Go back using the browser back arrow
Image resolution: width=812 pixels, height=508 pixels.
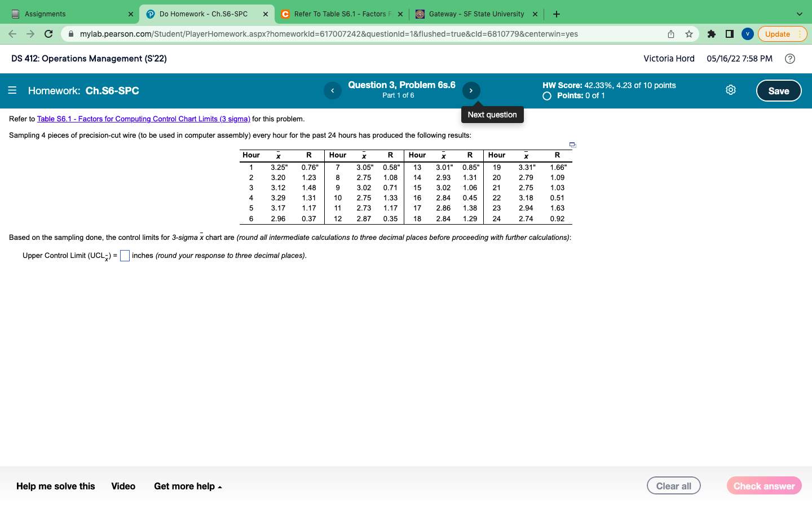[x=12, y=34]
